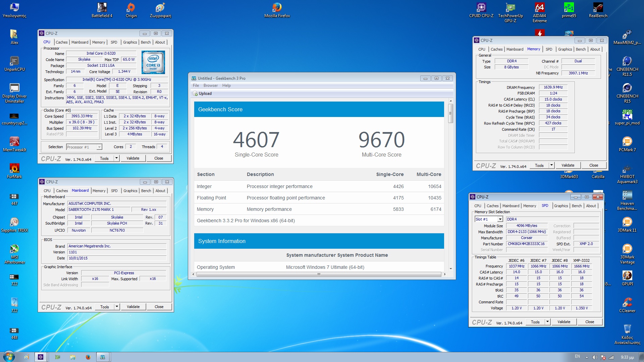Launch PCMark 7 desktop icon

coord(627,144)
